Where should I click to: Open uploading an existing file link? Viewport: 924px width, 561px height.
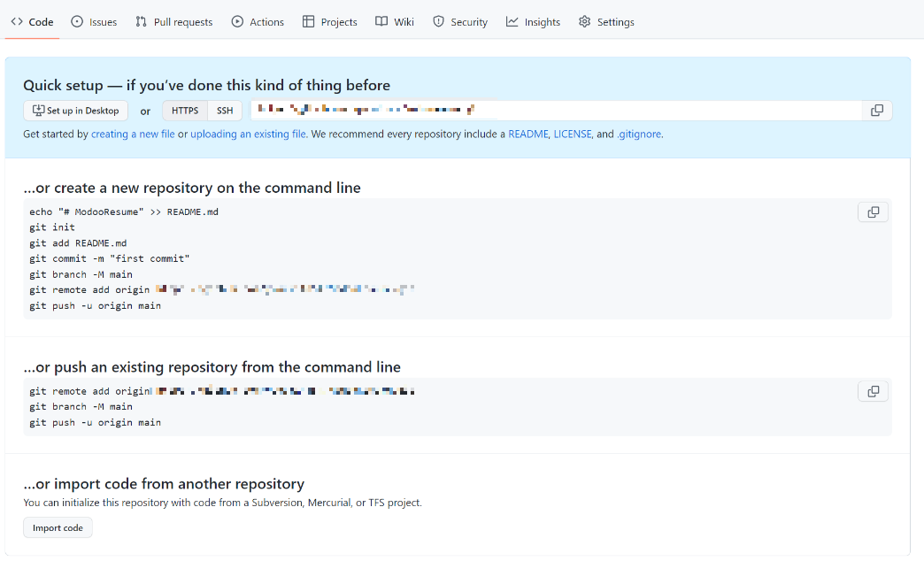click(248, 134)
